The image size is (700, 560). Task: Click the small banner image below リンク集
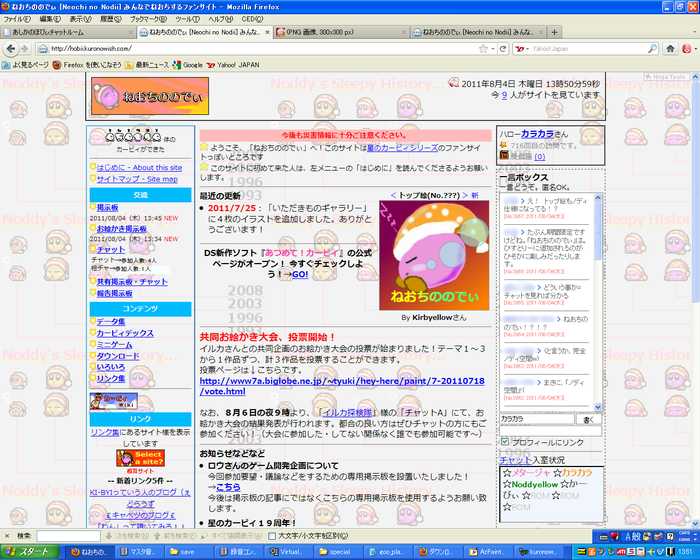click(x=113, y=401)
